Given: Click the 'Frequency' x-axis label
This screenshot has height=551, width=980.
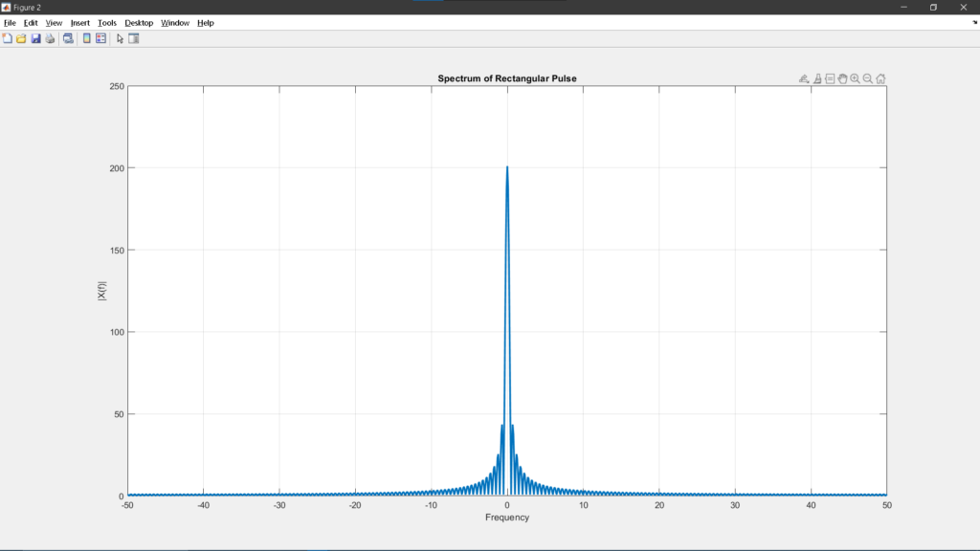Looking at the screenshot, I should tap(506, 518).
